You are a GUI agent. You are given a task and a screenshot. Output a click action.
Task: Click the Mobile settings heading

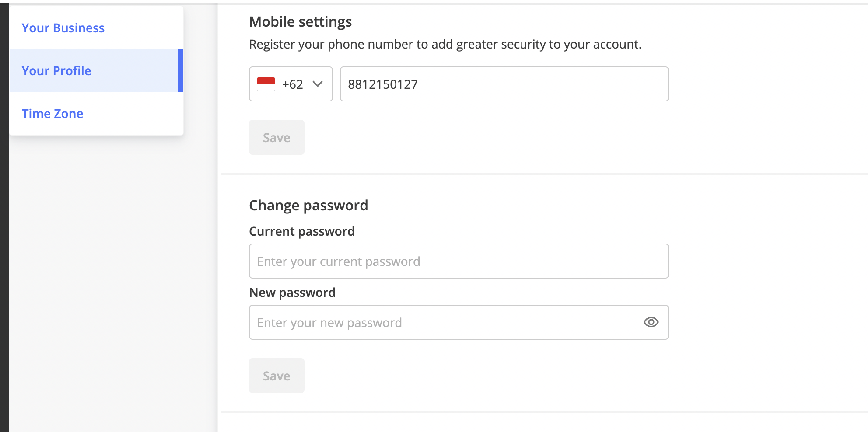click(301, 22)
